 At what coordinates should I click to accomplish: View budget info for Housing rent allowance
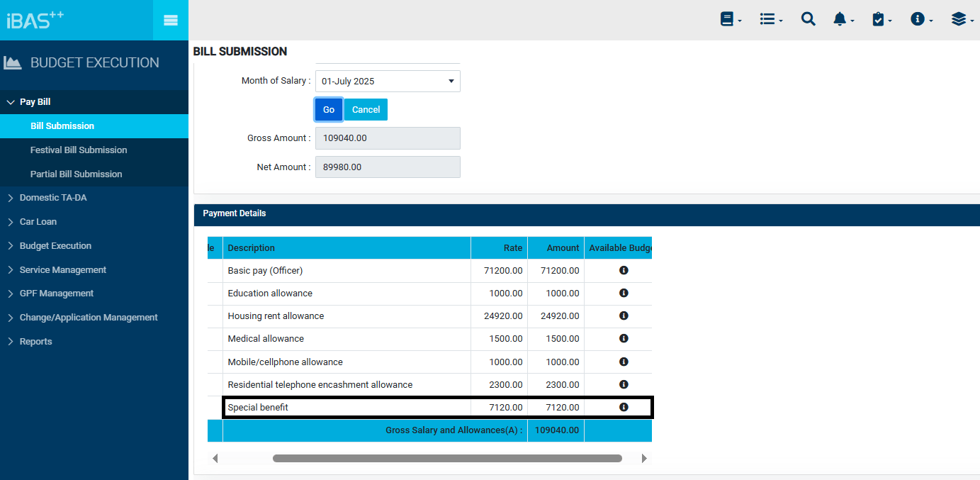[624, 316]
